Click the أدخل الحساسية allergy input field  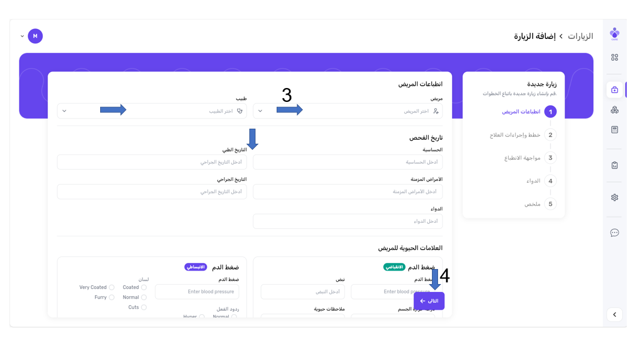[348, 162]
